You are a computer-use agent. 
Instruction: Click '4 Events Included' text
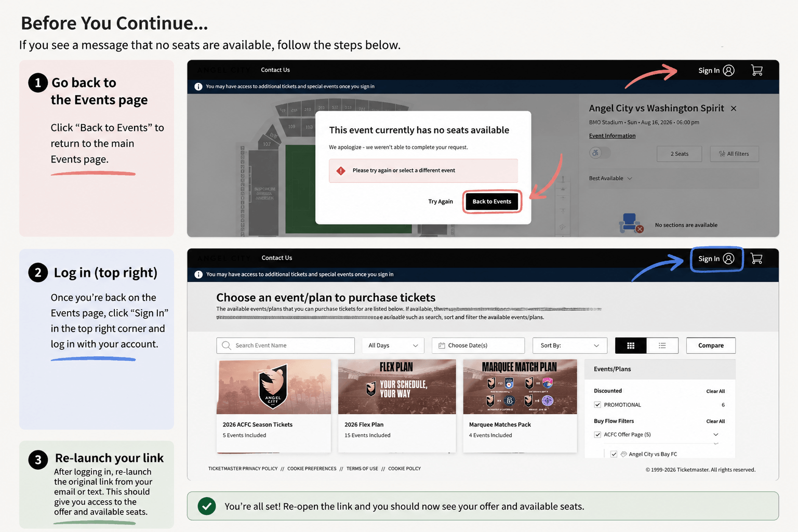[490, 435]
